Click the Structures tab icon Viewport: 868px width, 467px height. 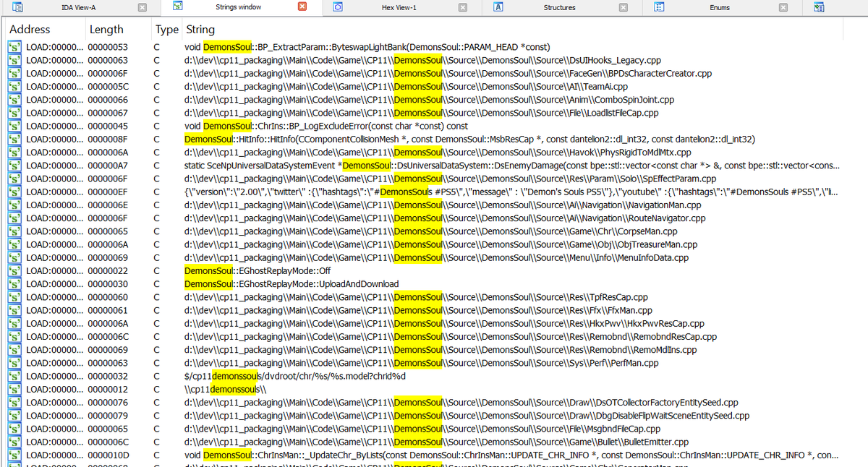[498, 7]
